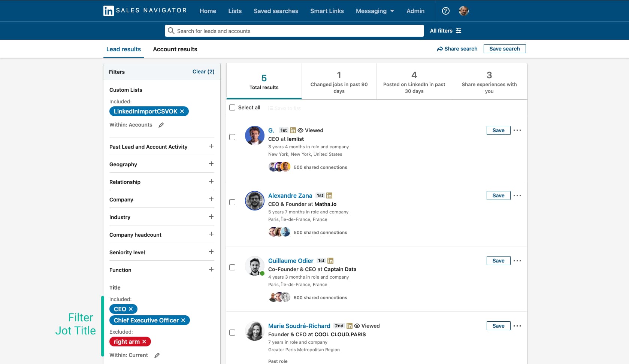Expand the Seniority level filter
629x364 pixels.
click(x=211, y=252)
